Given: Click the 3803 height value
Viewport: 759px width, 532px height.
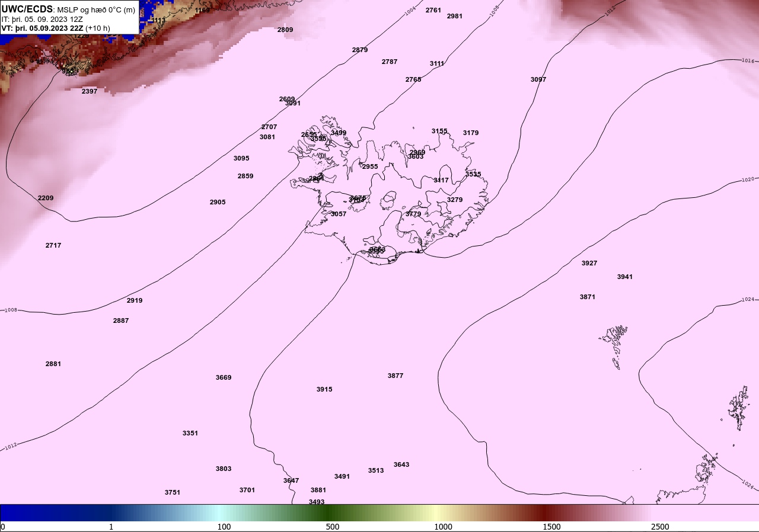Looking at the screenshot, I should pos(224,469).
